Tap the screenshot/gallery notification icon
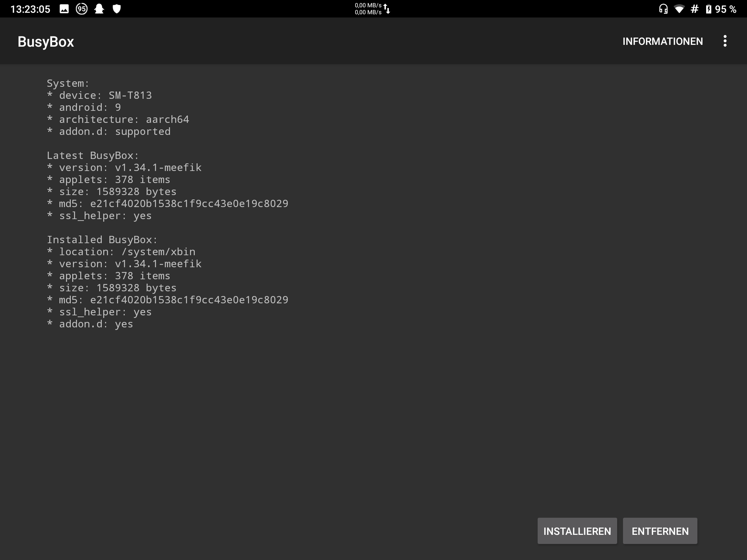The height and width of the screenshot is (560, 747). [64, 9]
